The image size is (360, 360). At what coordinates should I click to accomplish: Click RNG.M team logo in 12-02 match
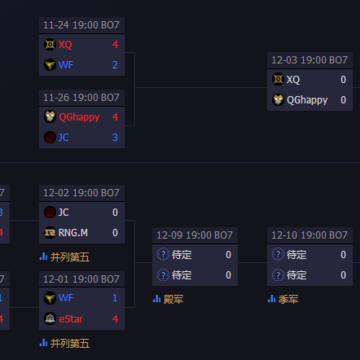point(50,233)
